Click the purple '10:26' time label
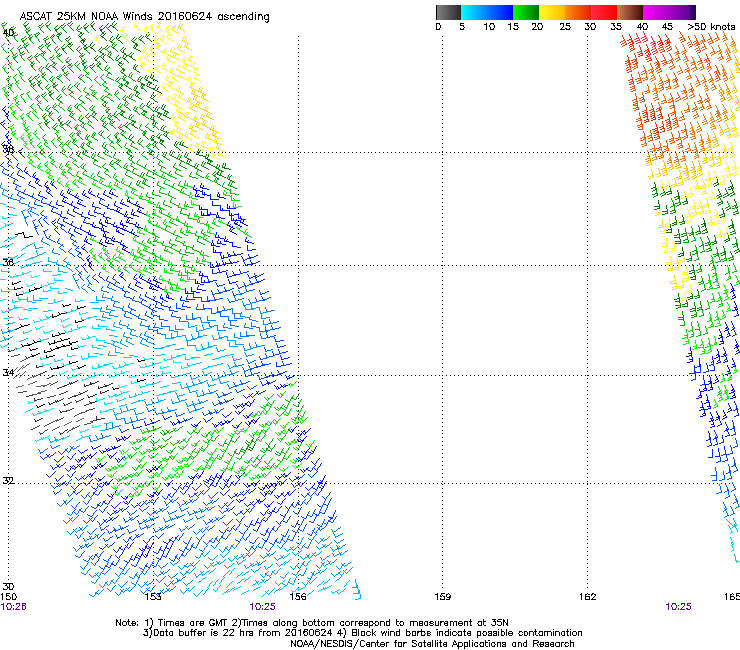 tap(13, 607)
